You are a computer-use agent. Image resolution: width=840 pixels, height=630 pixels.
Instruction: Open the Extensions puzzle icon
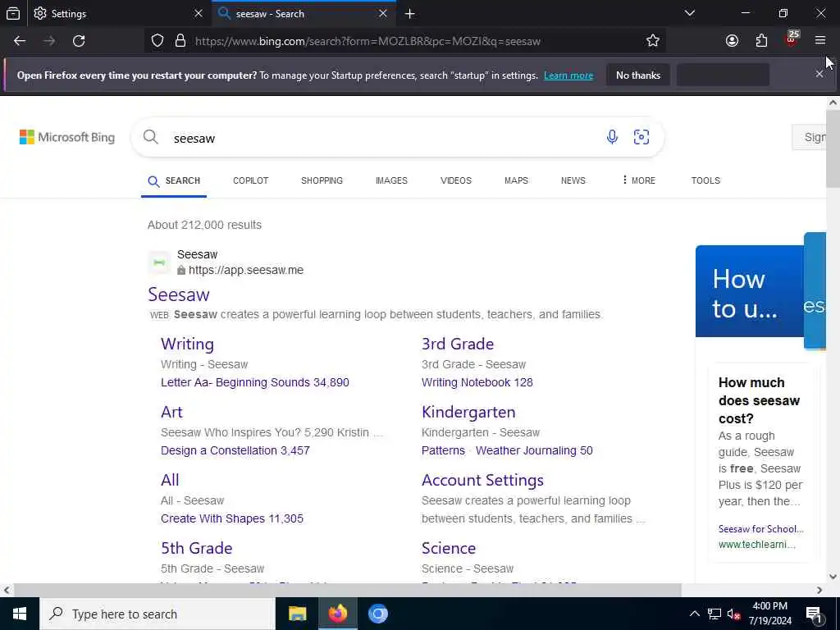(761, 41)
